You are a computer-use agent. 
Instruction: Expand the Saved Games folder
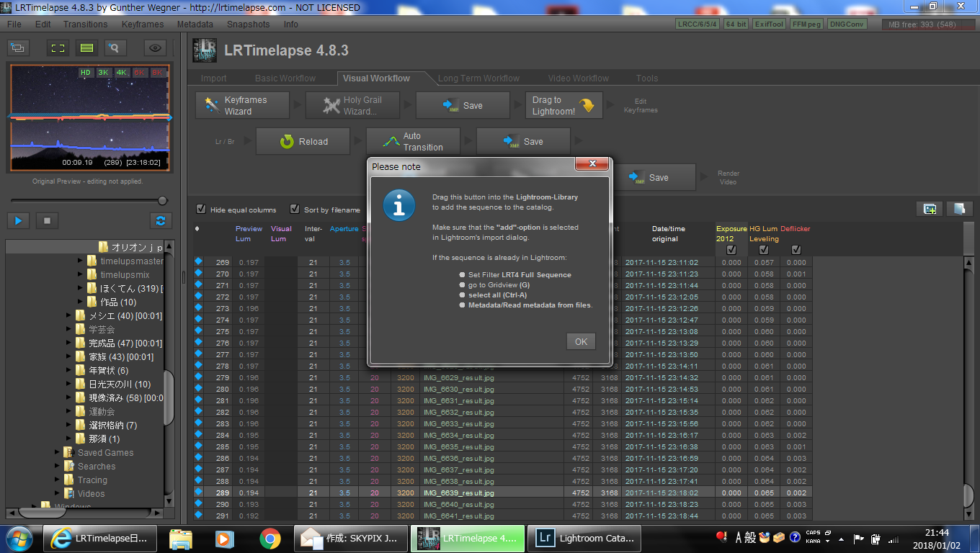point(58,452)
